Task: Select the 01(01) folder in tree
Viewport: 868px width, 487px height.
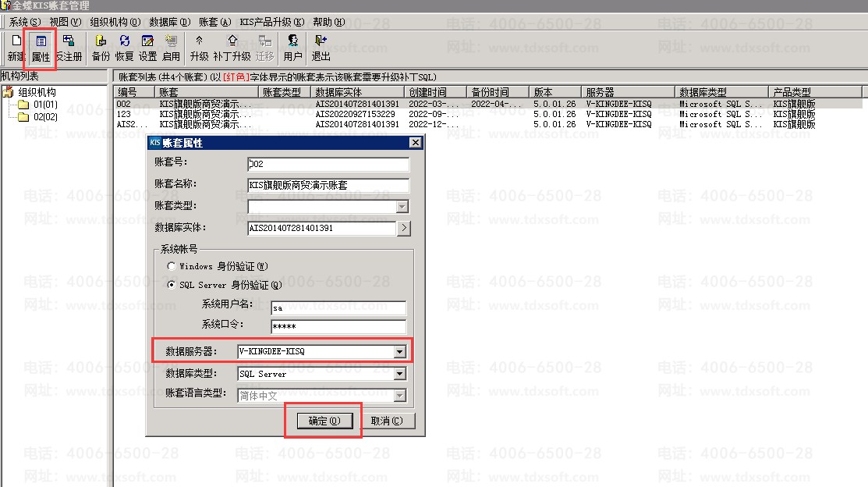Action: tap(44, 105)
